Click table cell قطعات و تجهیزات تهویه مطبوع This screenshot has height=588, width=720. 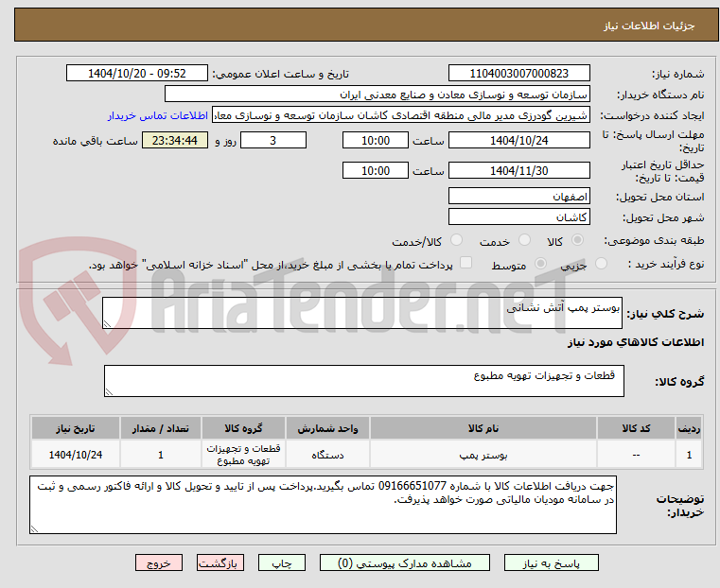[x=243, y=455]
